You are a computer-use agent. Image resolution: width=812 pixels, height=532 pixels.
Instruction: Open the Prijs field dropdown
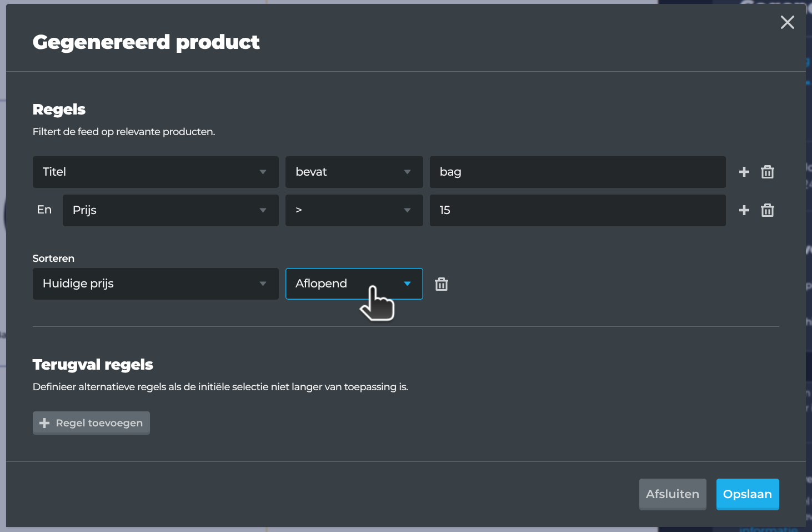click(x=171, y=210)
